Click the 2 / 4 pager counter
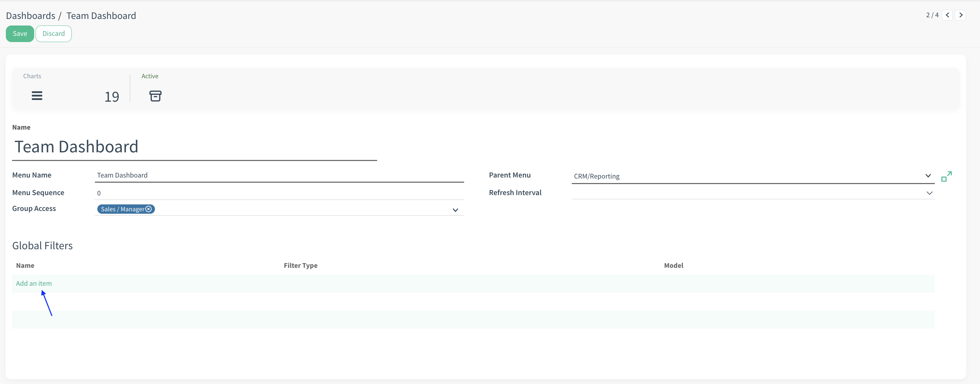 (932, 15)
